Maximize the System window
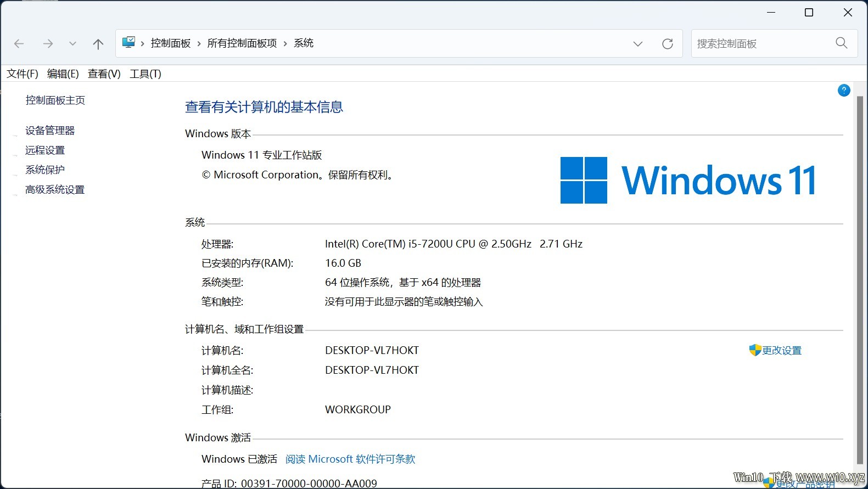Viewport: 868px width, 489px height. coord(809,12)
